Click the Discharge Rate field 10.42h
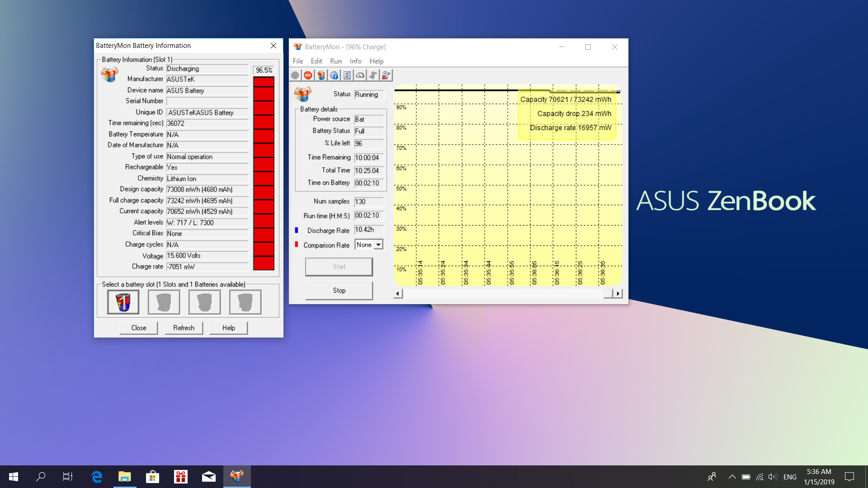868x488 pixels. 369,230
